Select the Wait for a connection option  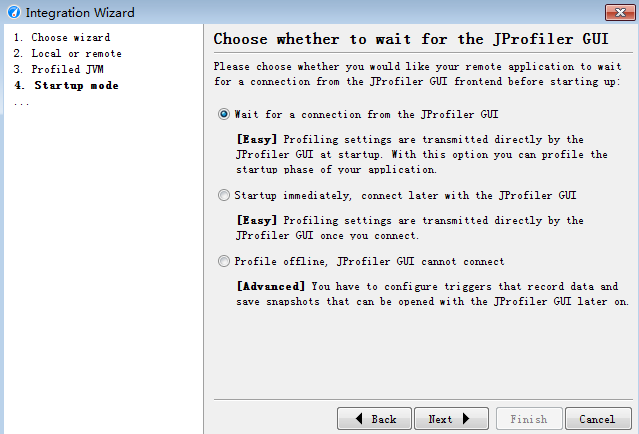point(224,114)
